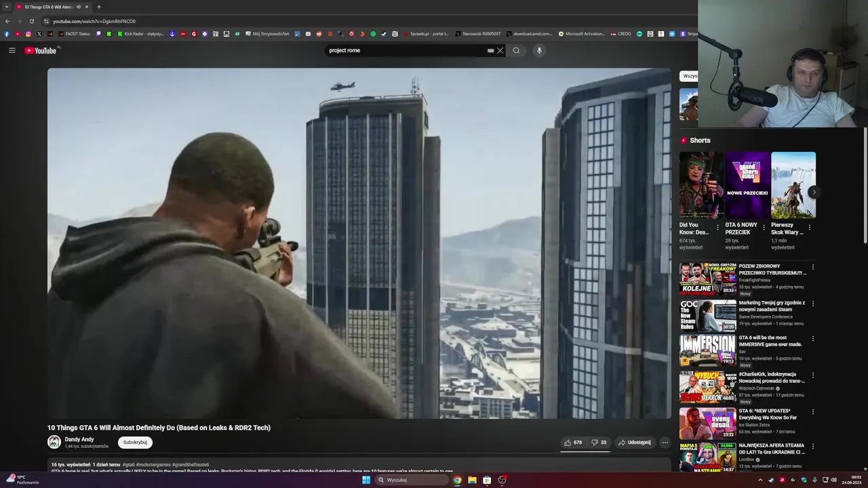Clear the search box with the X icon
868x488 pixels.
500,50
